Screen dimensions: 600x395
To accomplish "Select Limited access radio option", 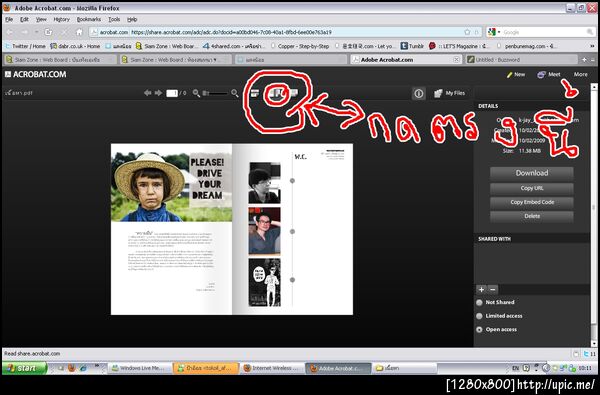I will pos(479,316).
